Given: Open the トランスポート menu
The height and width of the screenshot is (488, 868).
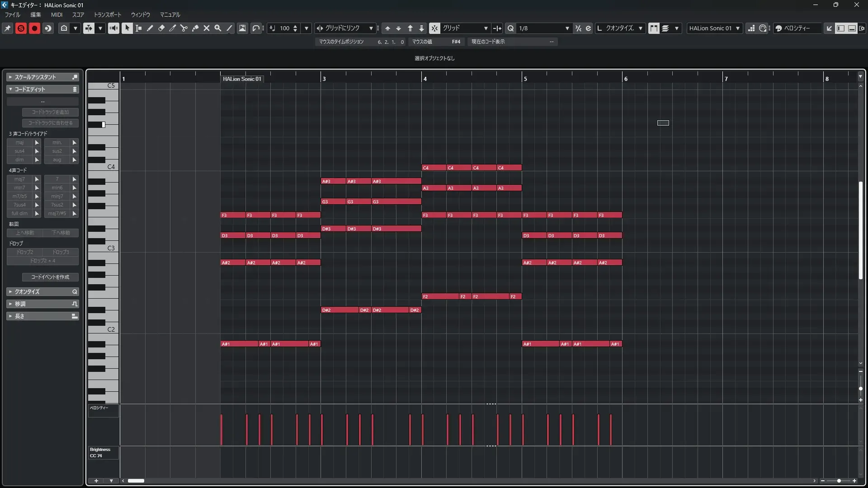Looking at the screenshot, I should point(108,14).
